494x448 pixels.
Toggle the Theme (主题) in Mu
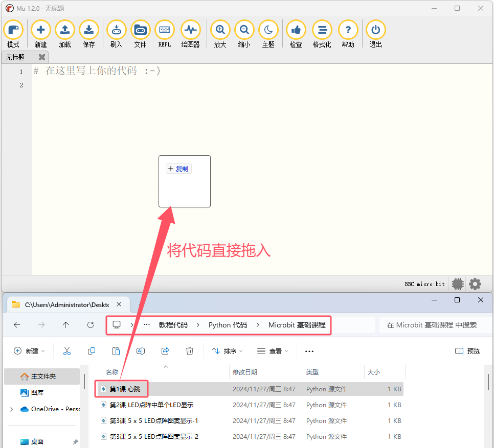pyautogui.click(x=268, y=34)
